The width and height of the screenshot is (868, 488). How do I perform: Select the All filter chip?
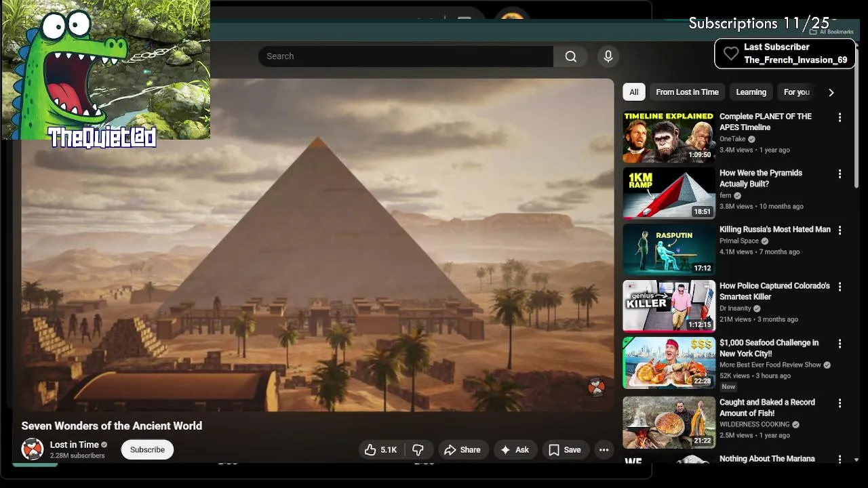633,92
